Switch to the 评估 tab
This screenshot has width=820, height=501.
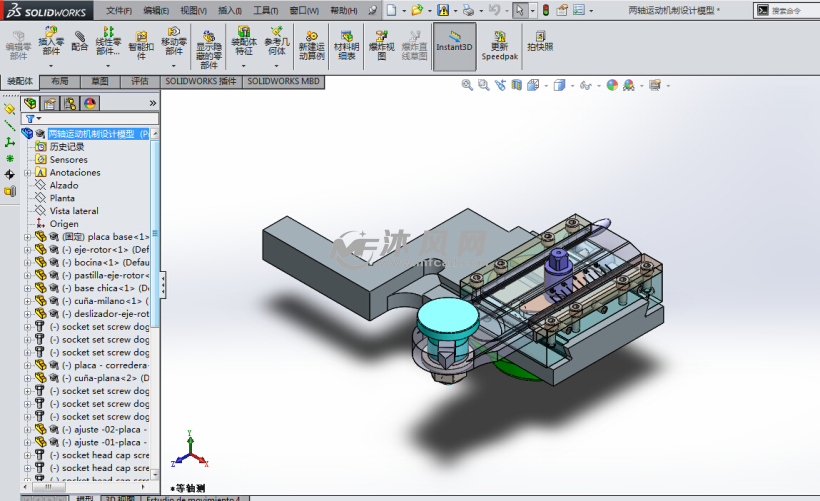click(x=139, y=81)
